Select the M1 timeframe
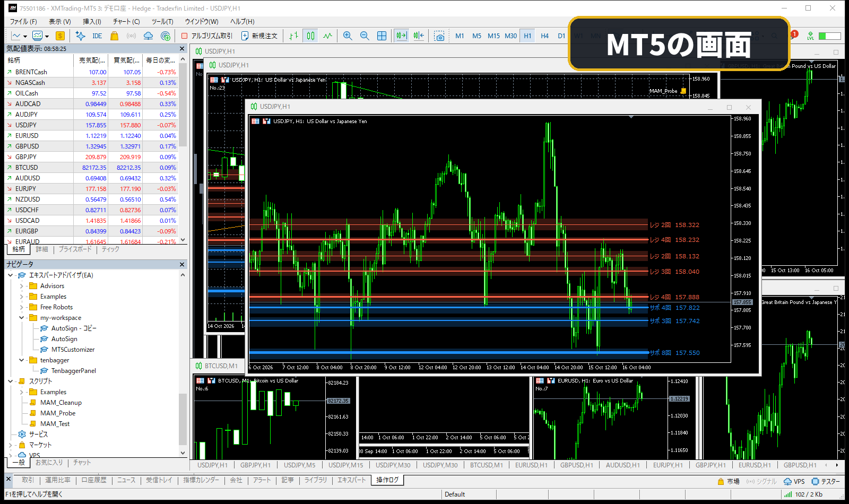This screenshot has width=849, height=504. 460,36
